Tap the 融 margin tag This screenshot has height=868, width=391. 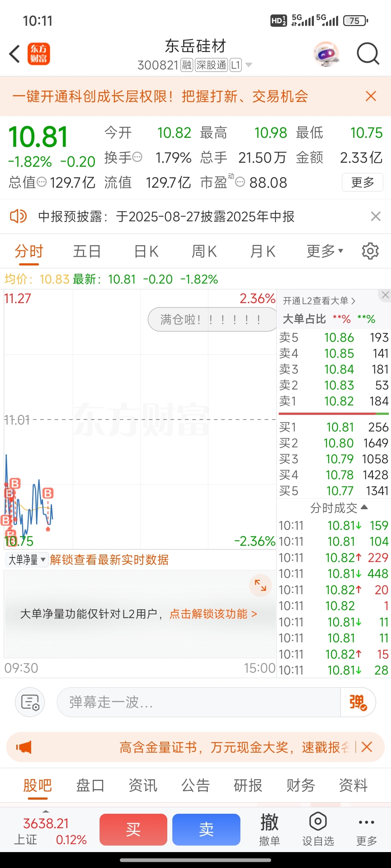click(x=187, y=65)
